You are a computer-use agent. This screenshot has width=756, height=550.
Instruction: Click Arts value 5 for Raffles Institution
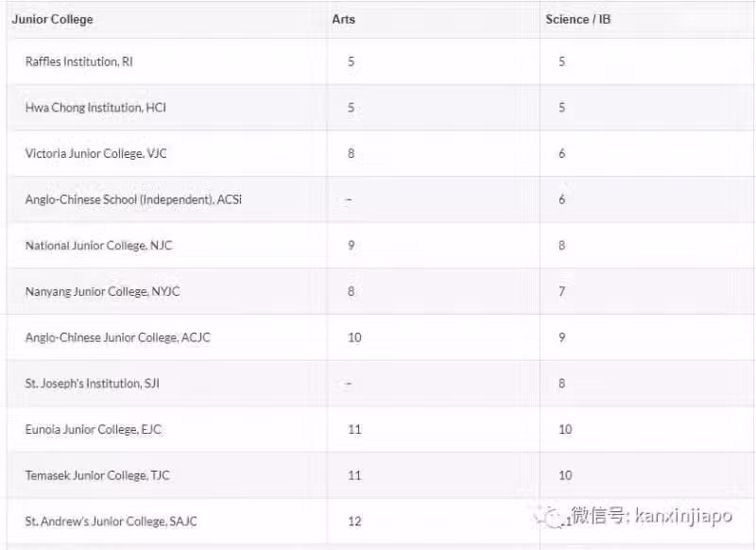point(351,61)
